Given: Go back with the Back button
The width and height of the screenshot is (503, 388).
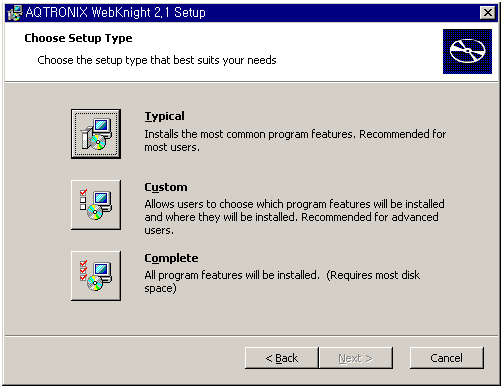Looking at the screenshot, I should pos(282,358).
